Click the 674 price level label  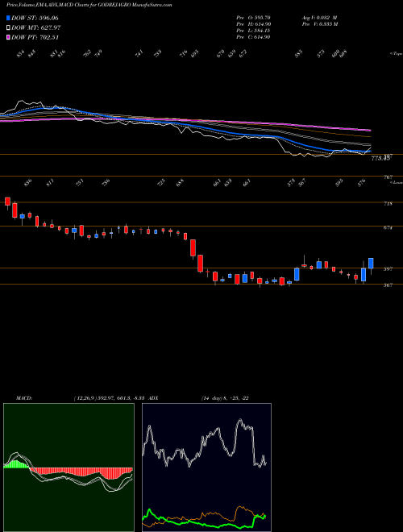388,228
